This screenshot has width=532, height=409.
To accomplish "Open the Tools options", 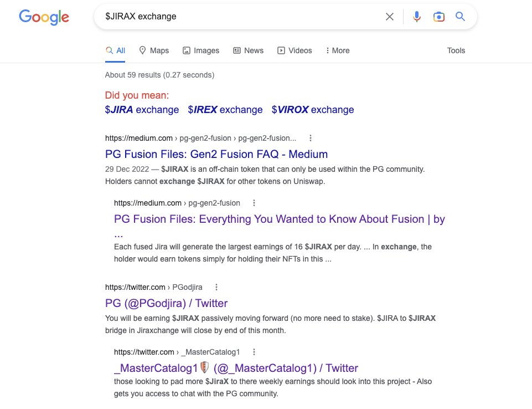I will coord(456,50).
